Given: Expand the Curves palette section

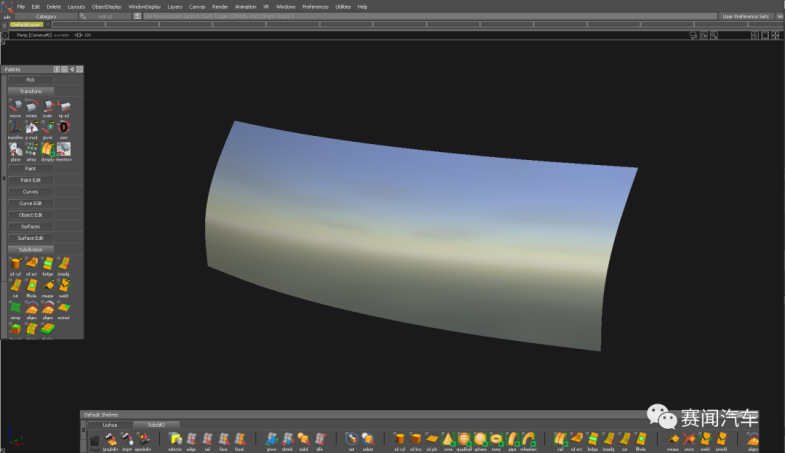Looking at the screenshot, I should point(31,191).
